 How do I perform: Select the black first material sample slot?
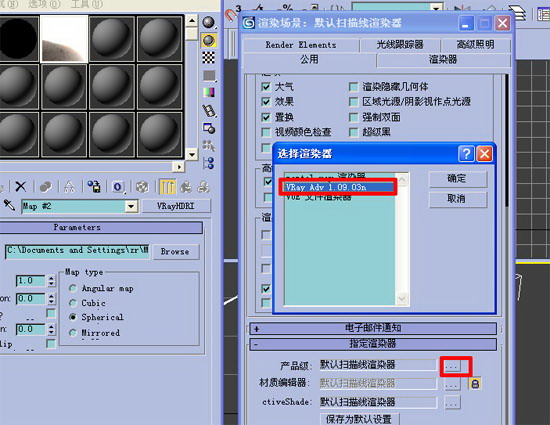click(18, 39)
